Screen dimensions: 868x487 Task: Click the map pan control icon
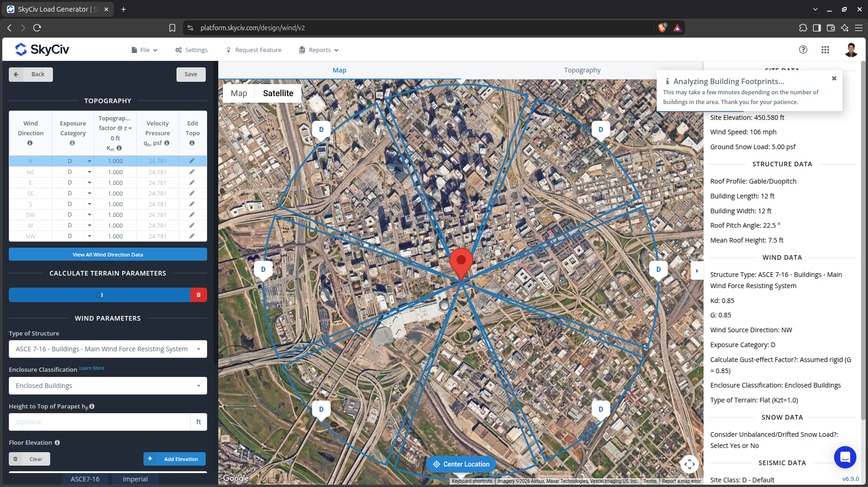(690, 464)
